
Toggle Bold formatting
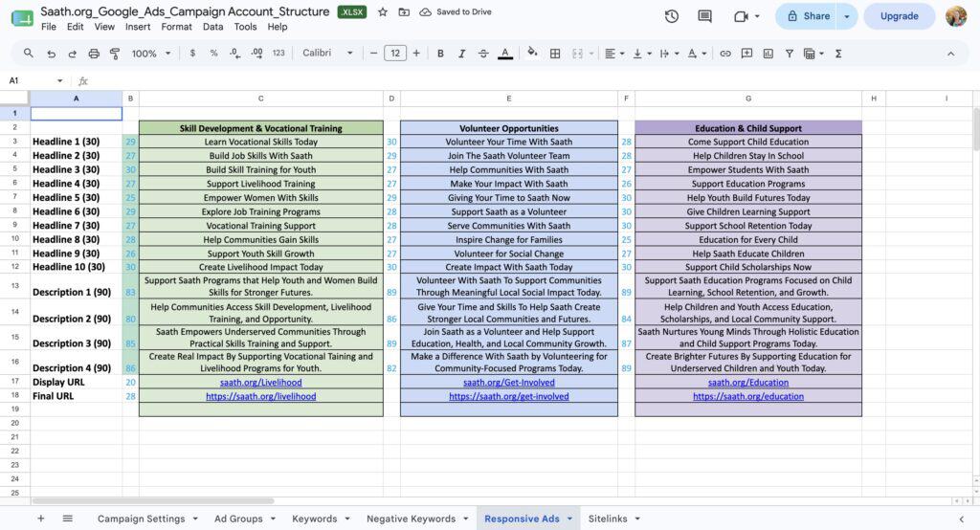(440, 54)
